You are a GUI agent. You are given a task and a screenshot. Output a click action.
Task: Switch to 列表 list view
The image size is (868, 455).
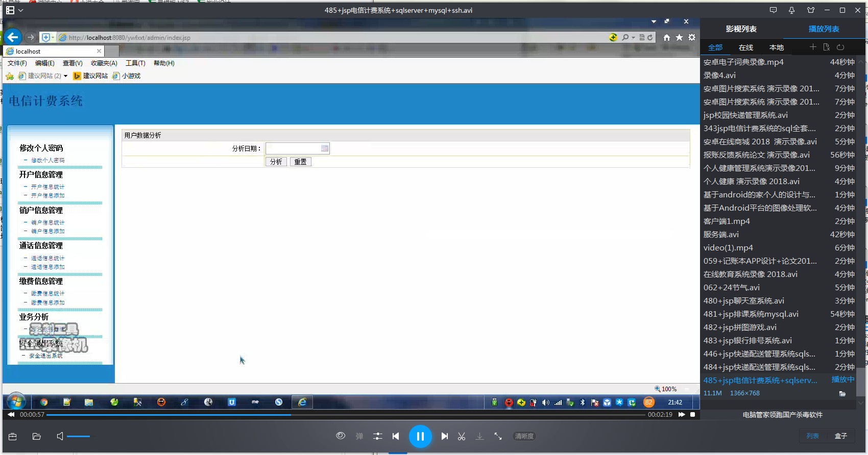pos(813,436)
